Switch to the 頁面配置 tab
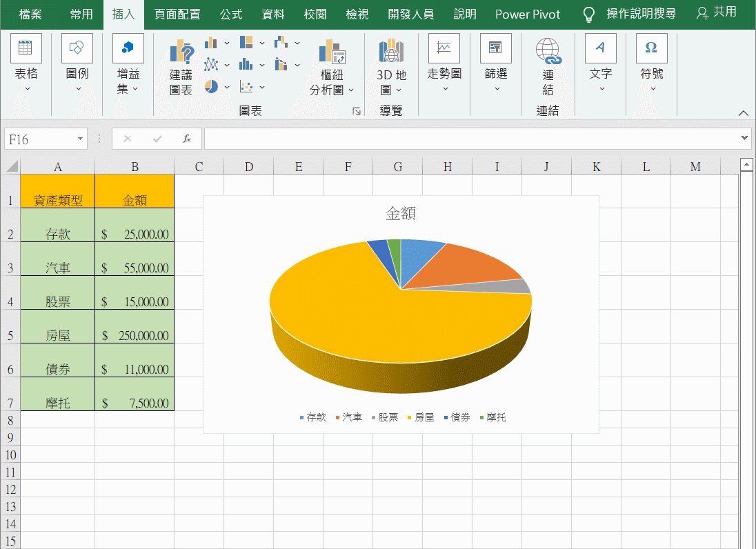Image resolution: width=756 pixels, height=549 pixels. click(x=177, y=14)
